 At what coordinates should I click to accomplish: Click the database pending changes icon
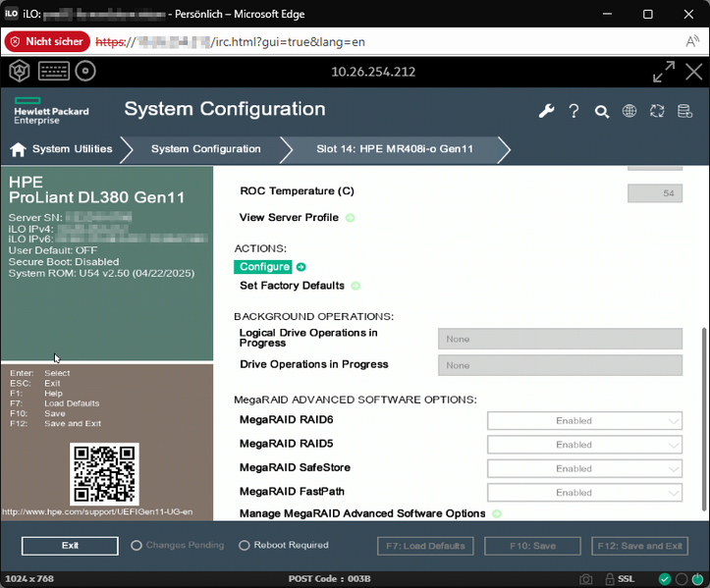click(684, 111)
